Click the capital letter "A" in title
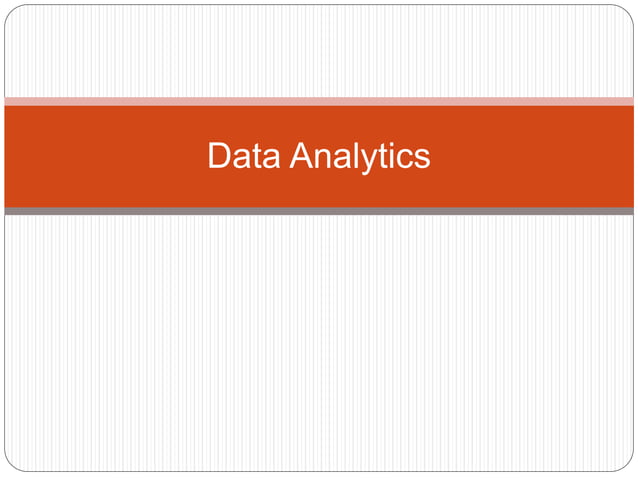Screen dimensions: 638x478 301,157
